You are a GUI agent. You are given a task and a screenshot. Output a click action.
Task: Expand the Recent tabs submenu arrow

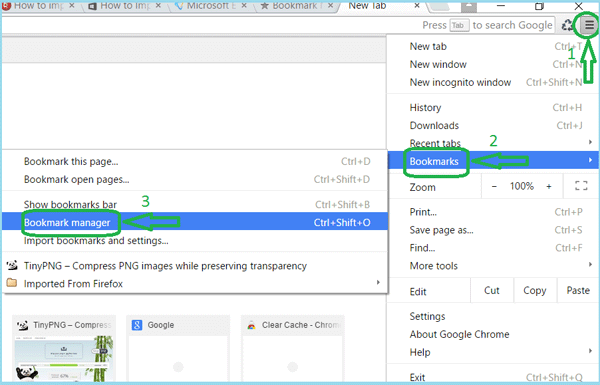590,142
